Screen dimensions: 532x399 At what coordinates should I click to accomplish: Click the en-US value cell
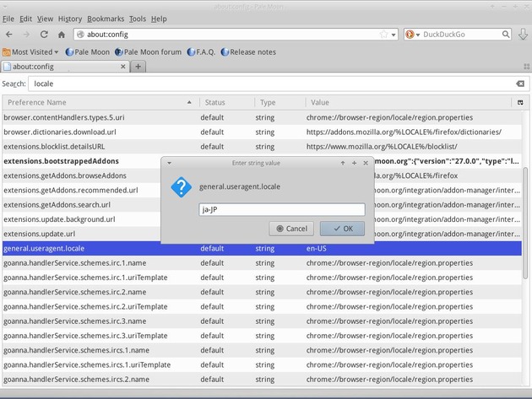(x=316, y=249)
